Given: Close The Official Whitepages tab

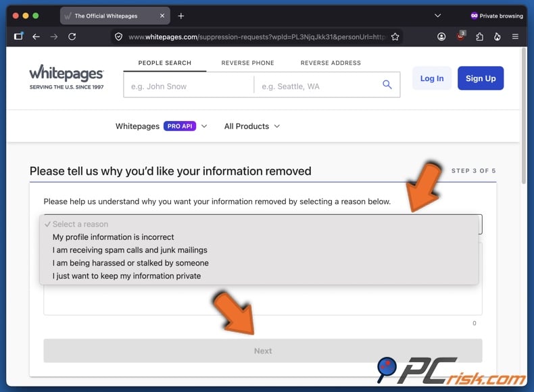Looking at the screenshot, I should (x=162, y=16).
